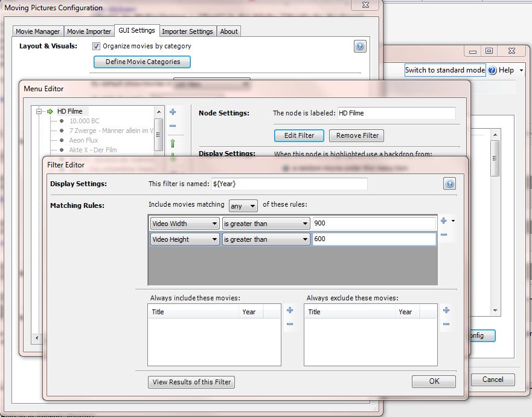This screenshot has height=417, width=532.
Task: Remove node in Menu Editor tree
Action: [x=173, y=126]
